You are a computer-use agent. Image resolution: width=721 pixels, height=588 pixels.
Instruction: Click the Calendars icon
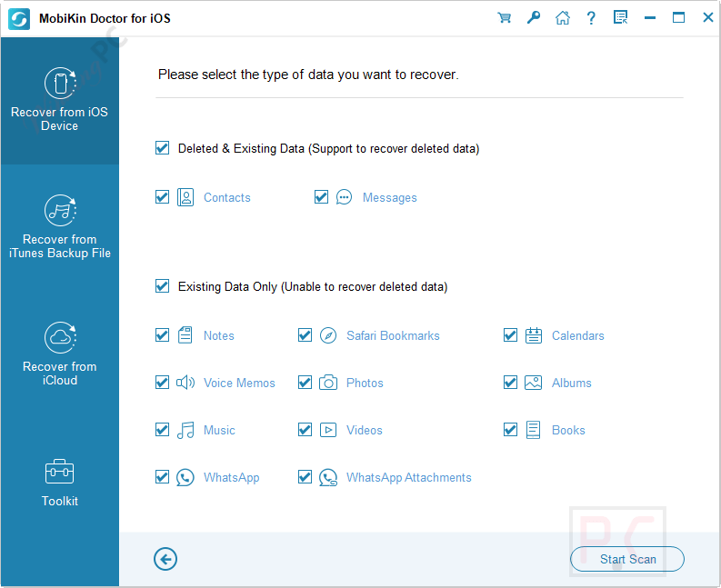point(534,335)
